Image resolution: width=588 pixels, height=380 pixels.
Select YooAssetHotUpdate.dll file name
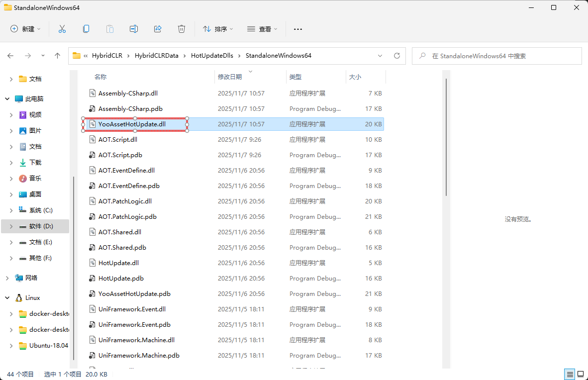132,124
